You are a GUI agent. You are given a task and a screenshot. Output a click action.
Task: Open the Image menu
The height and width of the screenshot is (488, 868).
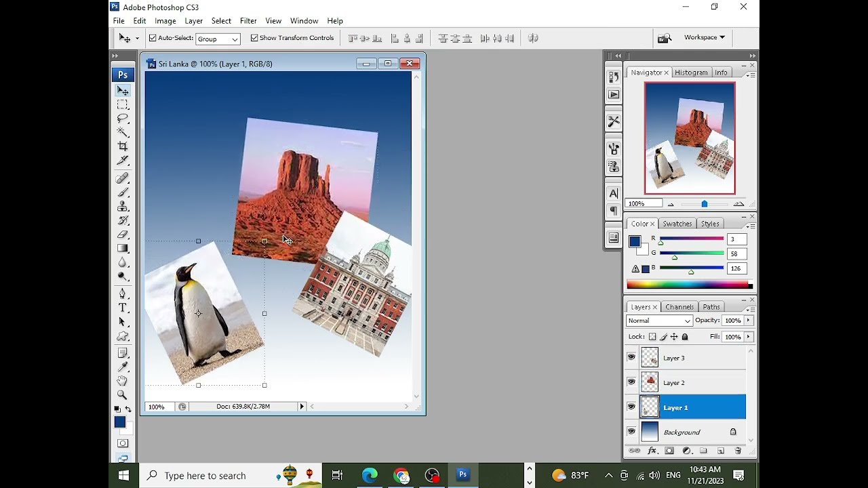(165, 21)
